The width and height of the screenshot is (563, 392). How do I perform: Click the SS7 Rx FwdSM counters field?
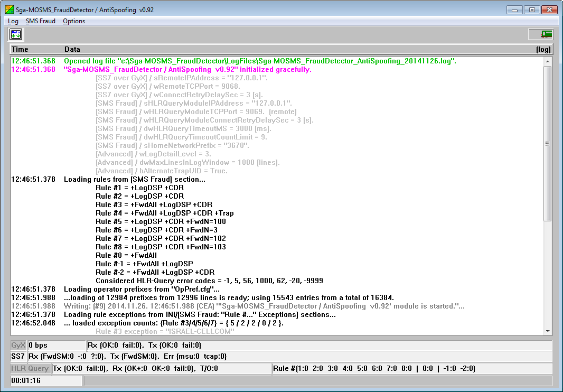point(290,357)
